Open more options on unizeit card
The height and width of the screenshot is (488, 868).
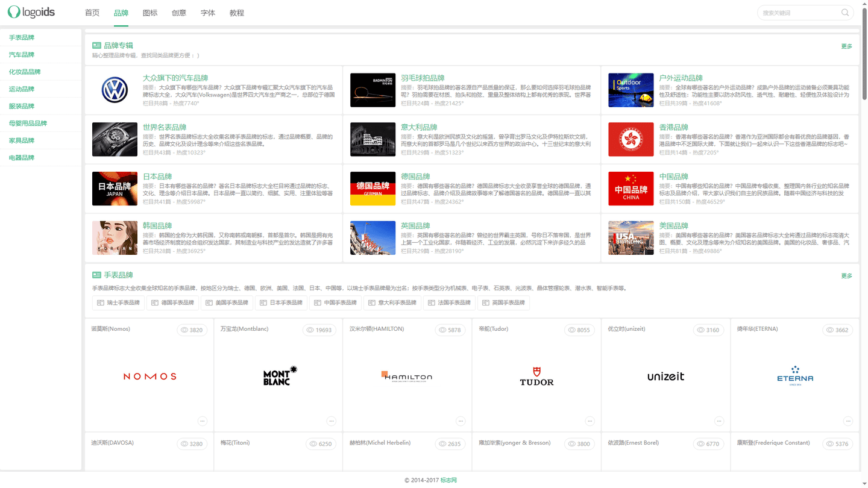tap(719, 421)
